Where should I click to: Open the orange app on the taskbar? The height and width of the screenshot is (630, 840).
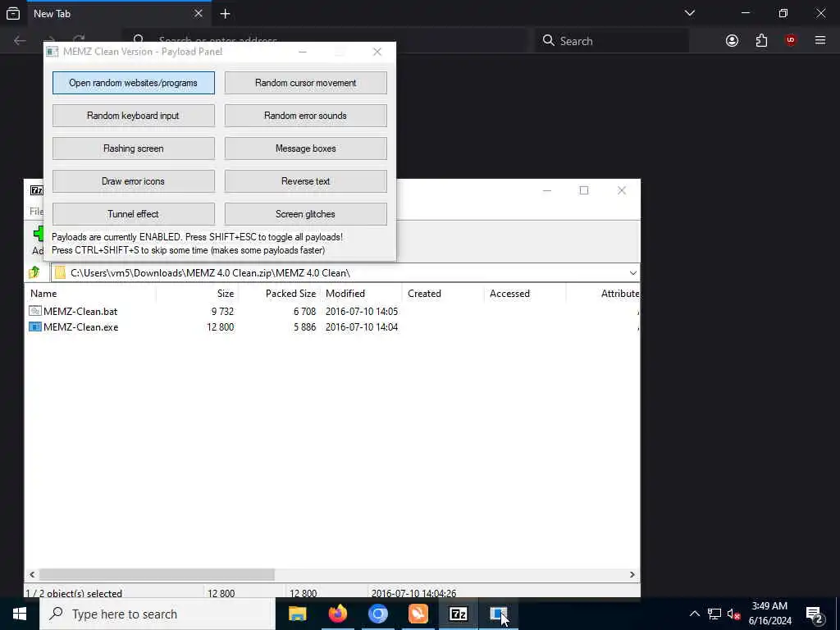[x=418, y=614]
